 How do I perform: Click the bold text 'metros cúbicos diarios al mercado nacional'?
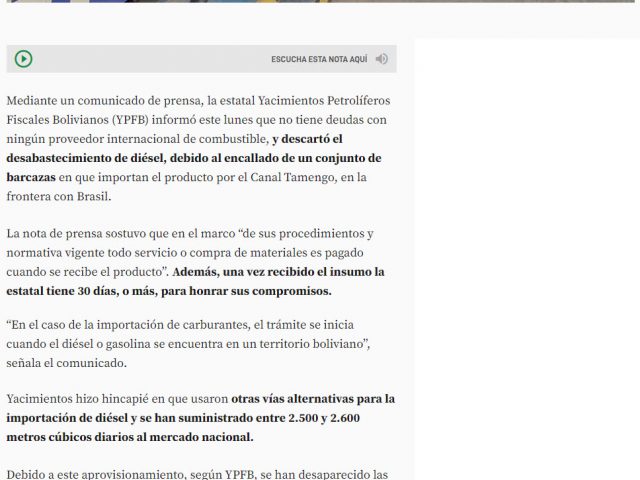click(x=129, y=437)
